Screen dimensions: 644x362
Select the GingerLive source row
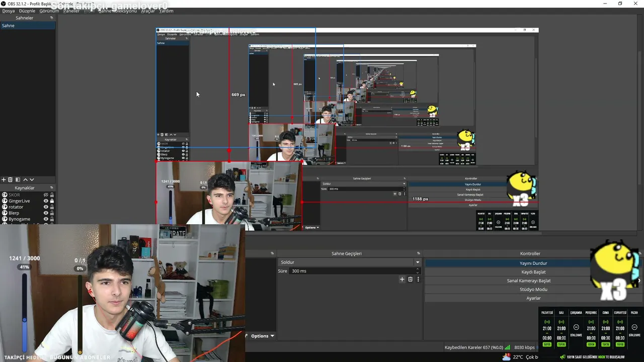(x=28, y=201)
